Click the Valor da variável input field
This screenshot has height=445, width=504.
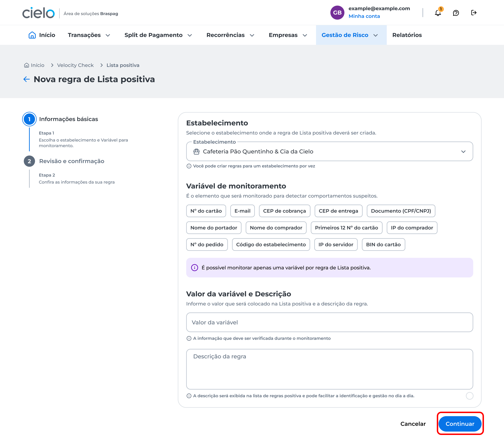(329, 322)
